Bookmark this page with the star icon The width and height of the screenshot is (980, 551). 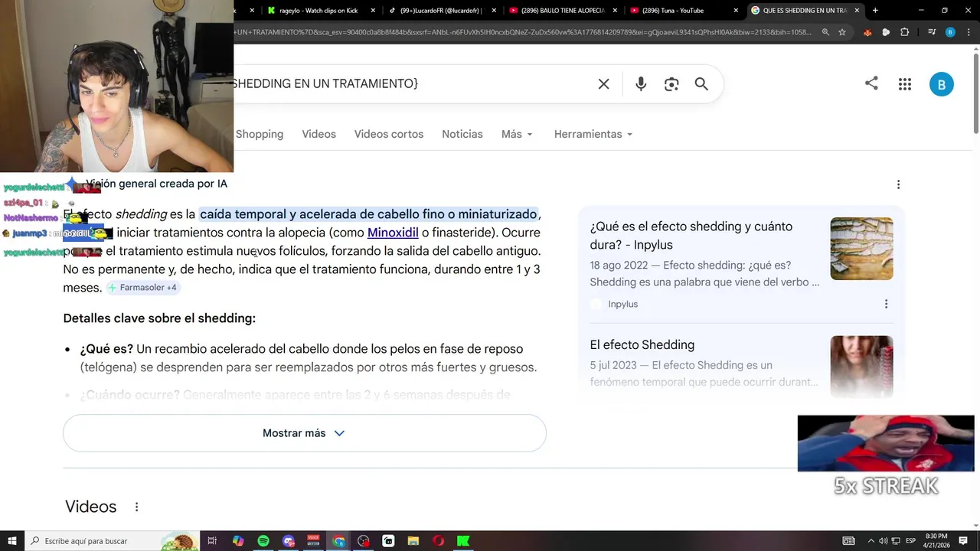pos(842,32)
